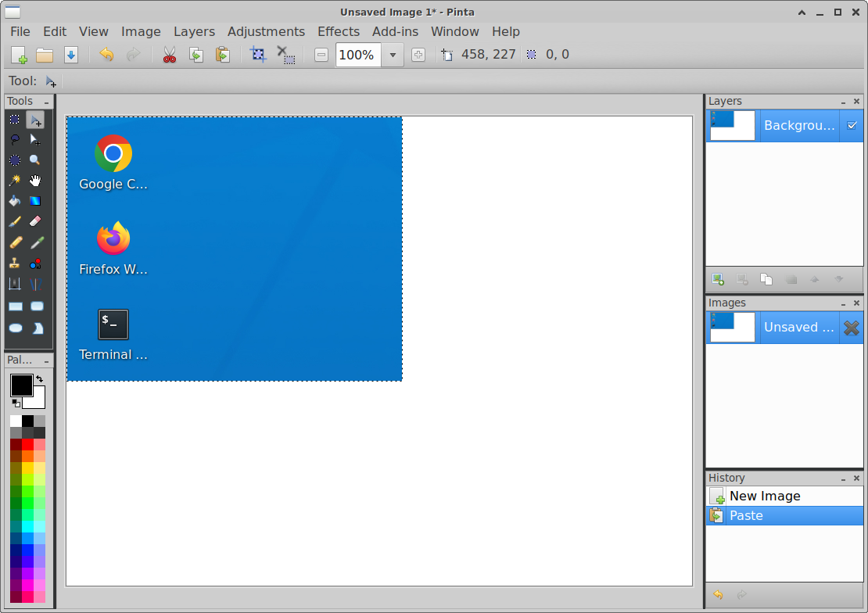The height and width of the screenshot is (613, 868).
Task: Open the zoom percentage dropdown arrow
Action: click(393, 55)
